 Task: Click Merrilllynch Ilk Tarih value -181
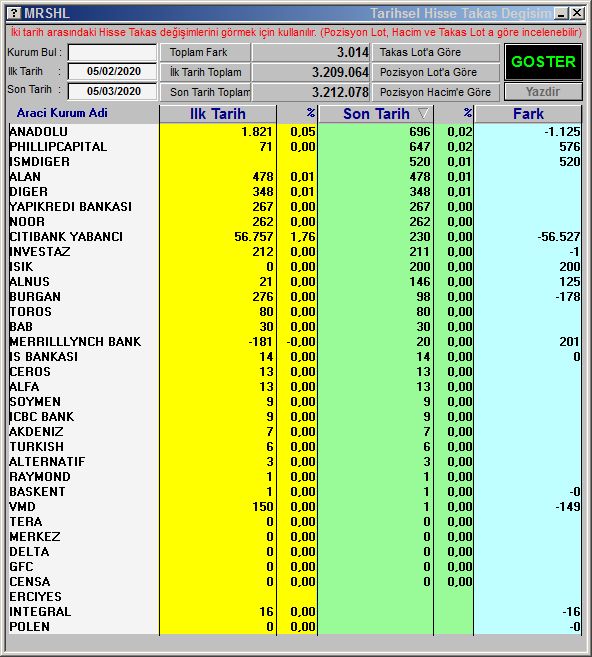point(260,342)
